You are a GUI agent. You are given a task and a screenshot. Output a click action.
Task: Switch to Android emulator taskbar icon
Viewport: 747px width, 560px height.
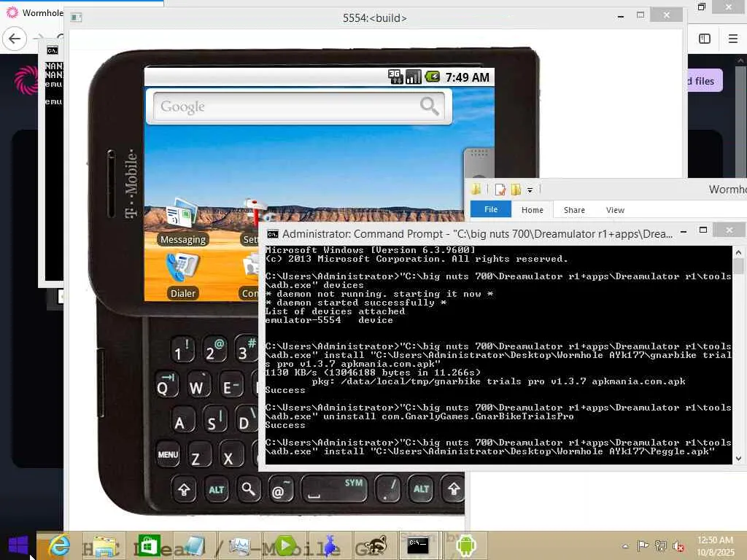click(466, 545)
